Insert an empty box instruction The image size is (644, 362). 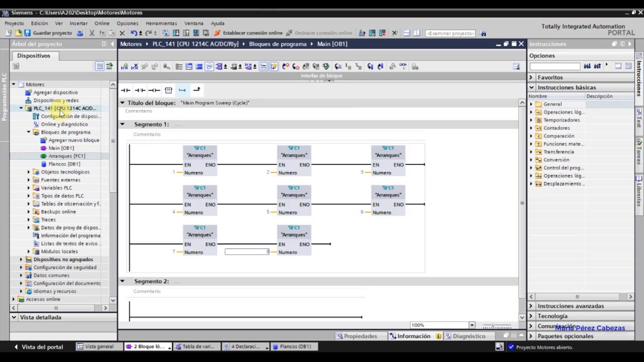click(169, 90)
